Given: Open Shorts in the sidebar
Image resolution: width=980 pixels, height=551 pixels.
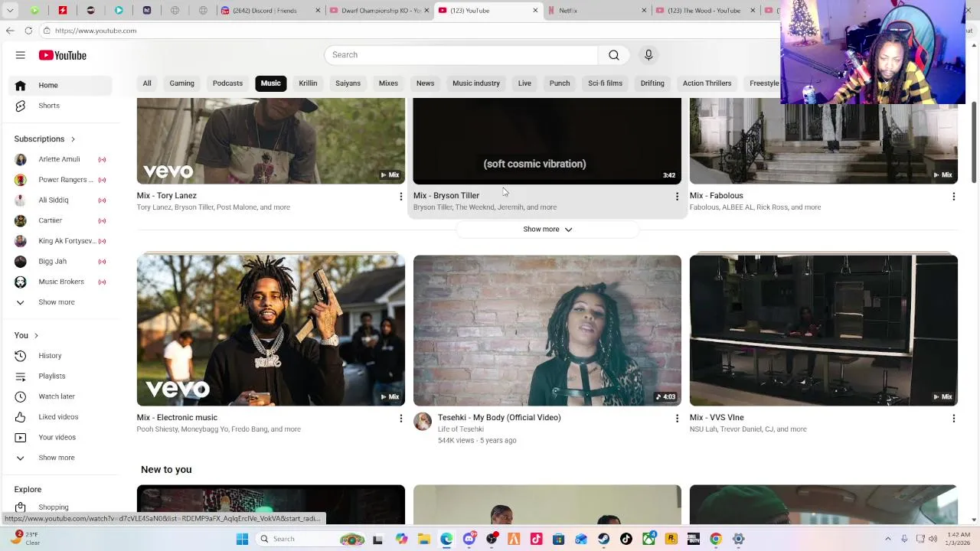Looking at the screenshot, I should click(61, 106).
